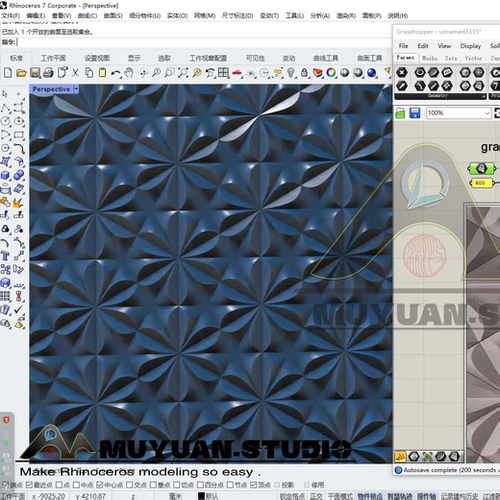Select the Polyline tool in left sidebar

click(5, 108)
